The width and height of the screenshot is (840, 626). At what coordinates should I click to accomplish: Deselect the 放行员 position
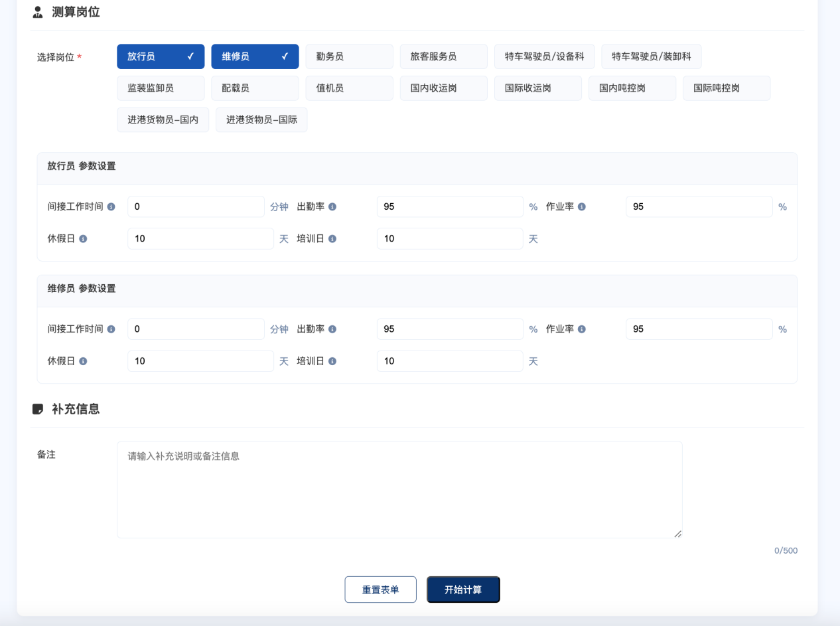[161, 56]
